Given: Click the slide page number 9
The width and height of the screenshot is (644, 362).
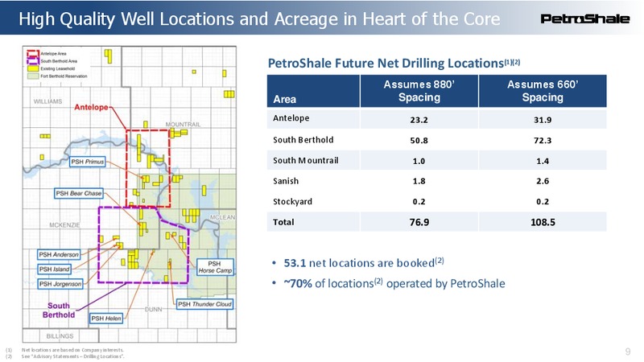Looking at the screenshot, I should 628,352.
